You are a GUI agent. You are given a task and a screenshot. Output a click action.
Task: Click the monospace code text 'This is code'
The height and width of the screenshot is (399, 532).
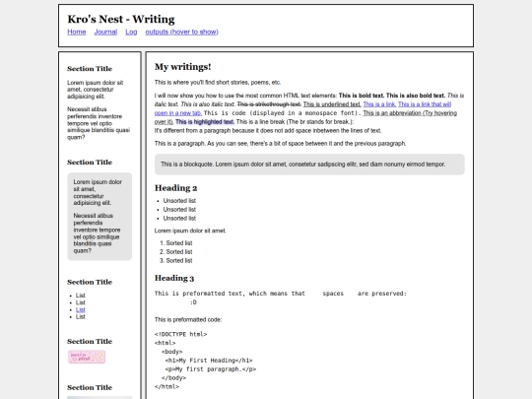point(225,113)
